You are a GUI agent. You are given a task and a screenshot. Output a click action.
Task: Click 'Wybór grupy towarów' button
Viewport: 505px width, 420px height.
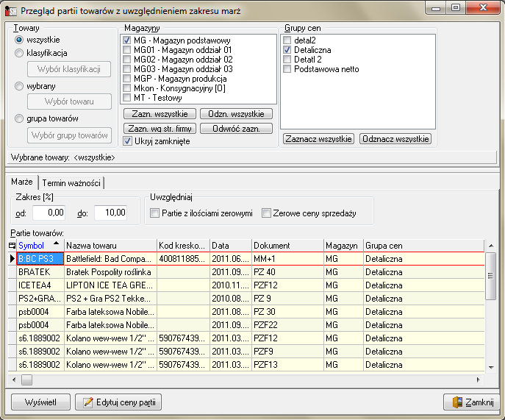tap(70, 135)
